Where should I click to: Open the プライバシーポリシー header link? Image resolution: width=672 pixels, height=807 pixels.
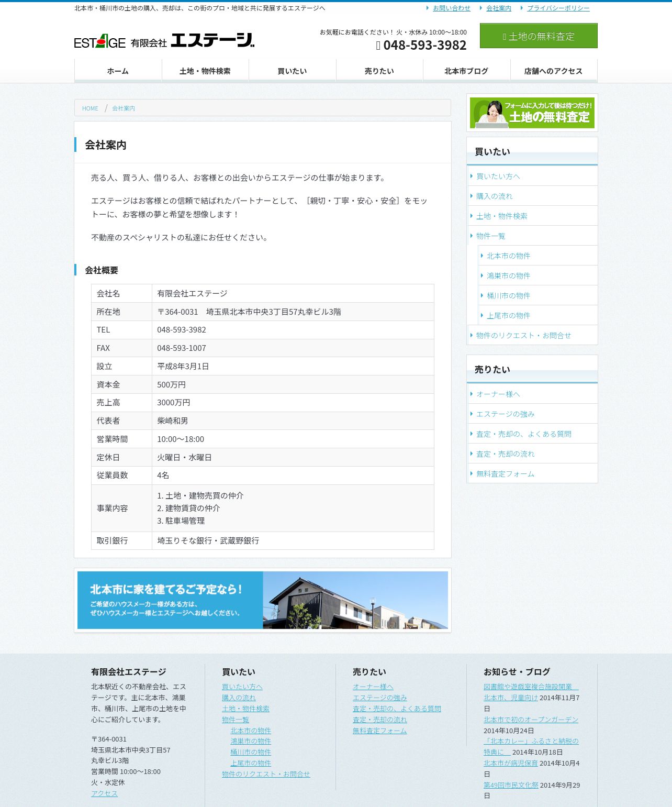558,8
